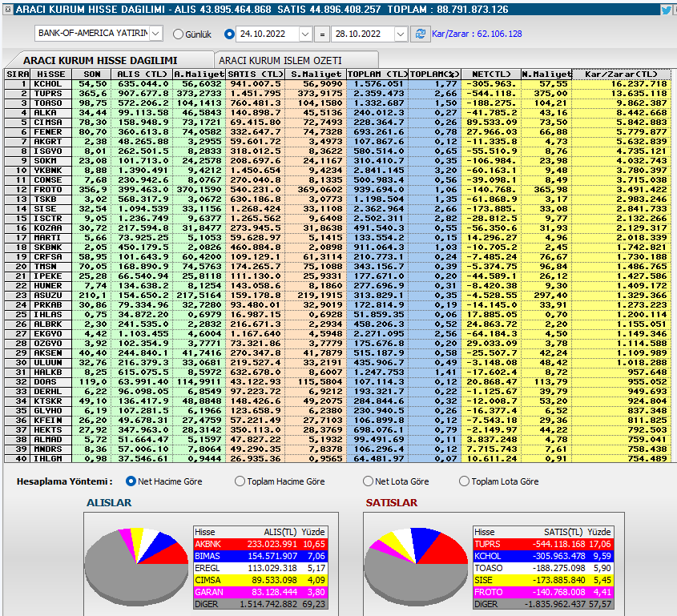Click the yellow SISE legend row

[543, 580]
